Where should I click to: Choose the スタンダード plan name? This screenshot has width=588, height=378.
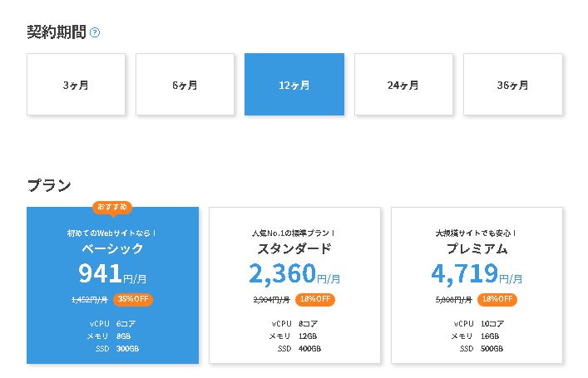[294, 248]
